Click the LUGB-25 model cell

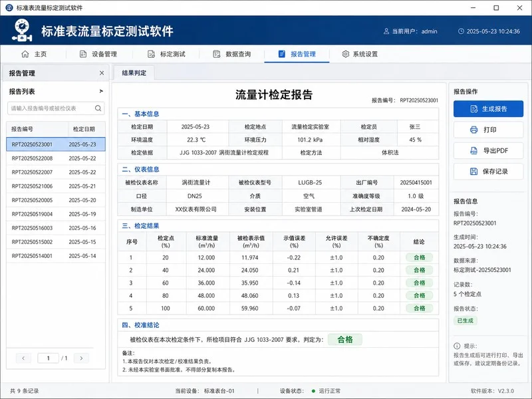pos(310,182)
